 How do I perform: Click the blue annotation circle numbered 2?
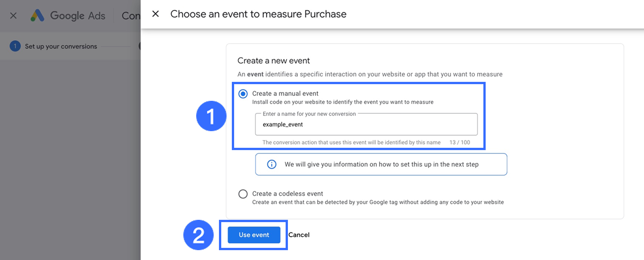click(x=199, y=235)
